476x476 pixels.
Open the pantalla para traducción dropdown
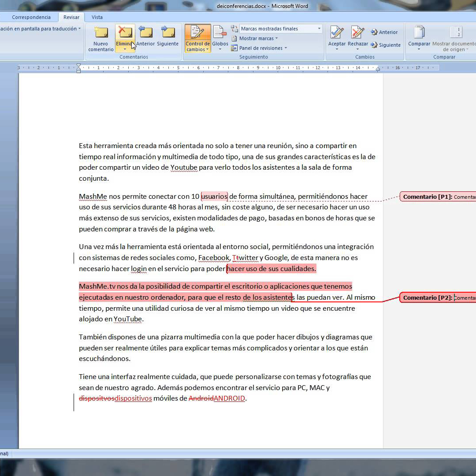[79, 29]
